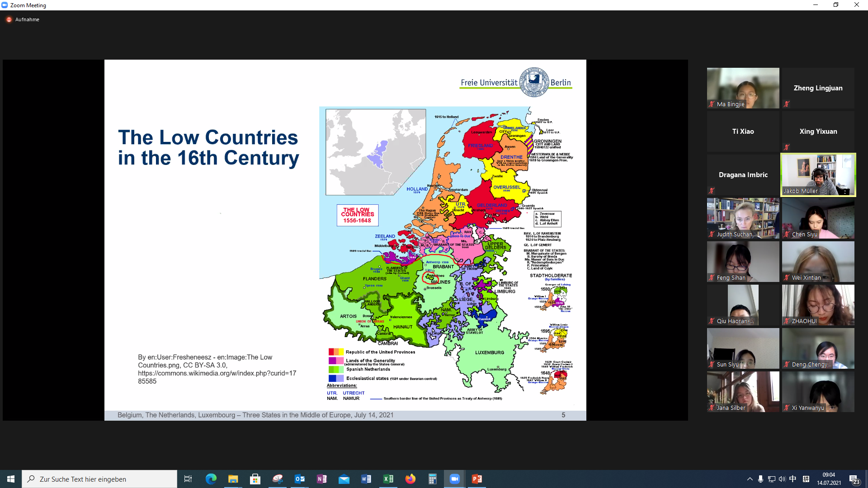Open Windows Task View button
Viewport: 868px width, 488px height.
coord(188,479)
